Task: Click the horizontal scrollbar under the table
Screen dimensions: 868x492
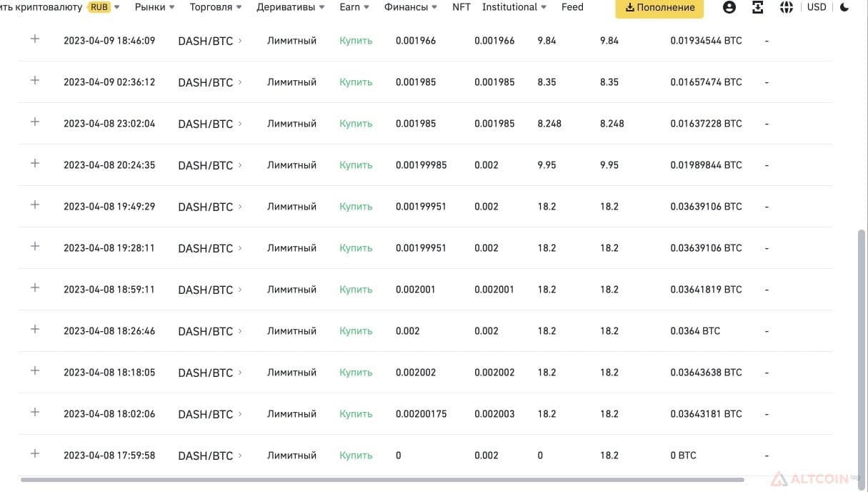Action: click(382, 480)
